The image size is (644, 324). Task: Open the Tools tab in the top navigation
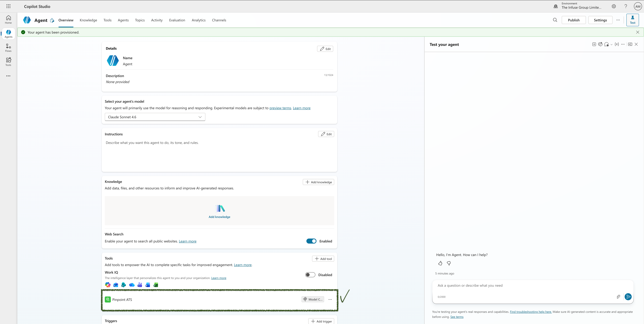108,20
